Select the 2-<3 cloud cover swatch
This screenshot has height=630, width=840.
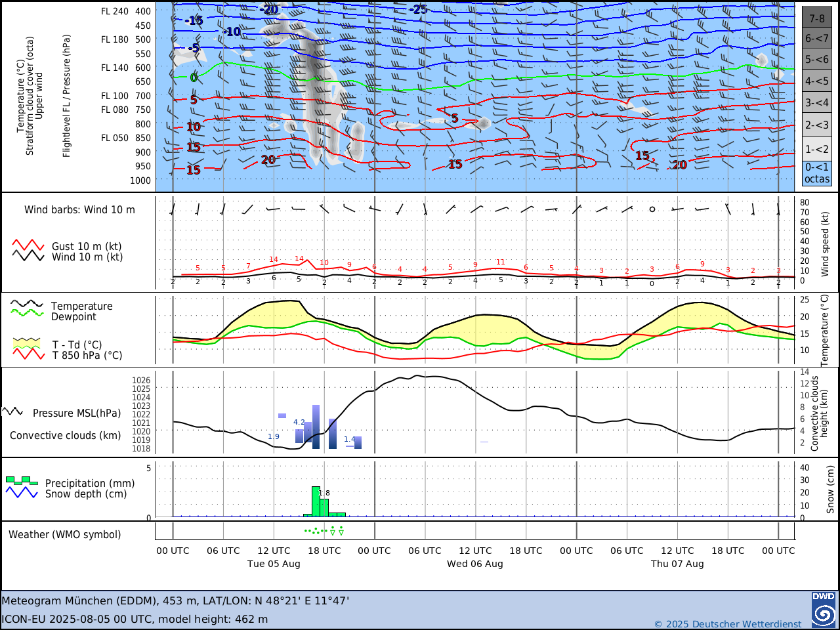coord(817,125)
